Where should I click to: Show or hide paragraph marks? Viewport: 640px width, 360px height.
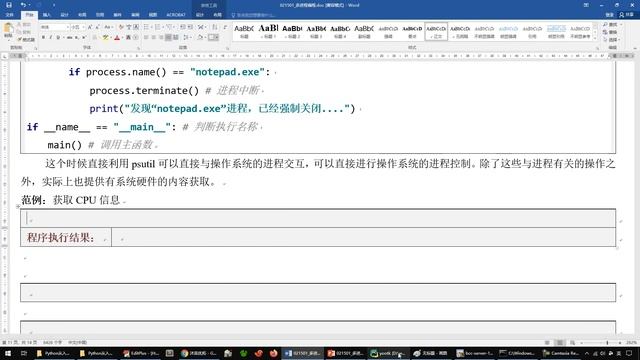pos(225,27)
